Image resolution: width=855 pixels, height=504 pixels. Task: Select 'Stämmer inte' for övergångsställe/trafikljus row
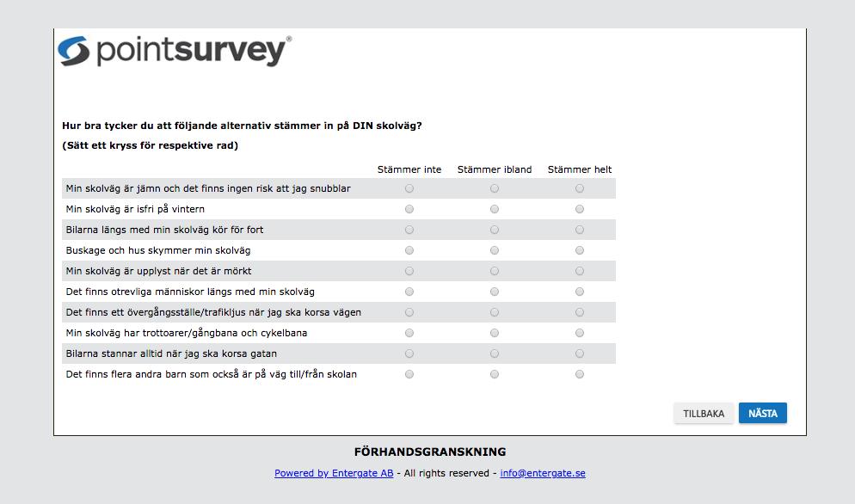pos(409,312)
